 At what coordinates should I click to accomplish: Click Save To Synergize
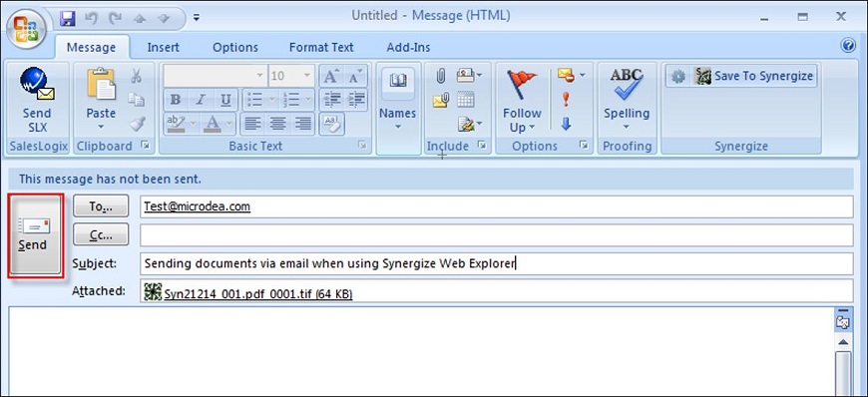point(741,76)
